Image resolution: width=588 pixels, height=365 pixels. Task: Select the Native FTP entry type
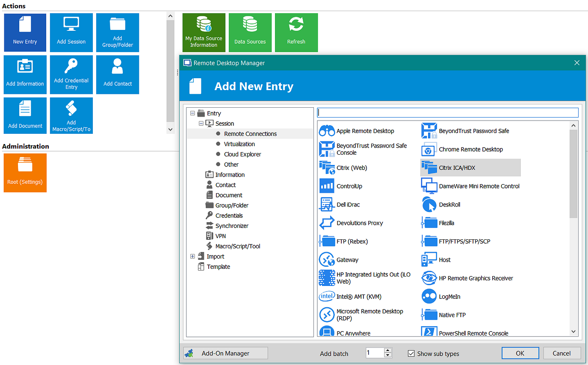pos(444,315)
